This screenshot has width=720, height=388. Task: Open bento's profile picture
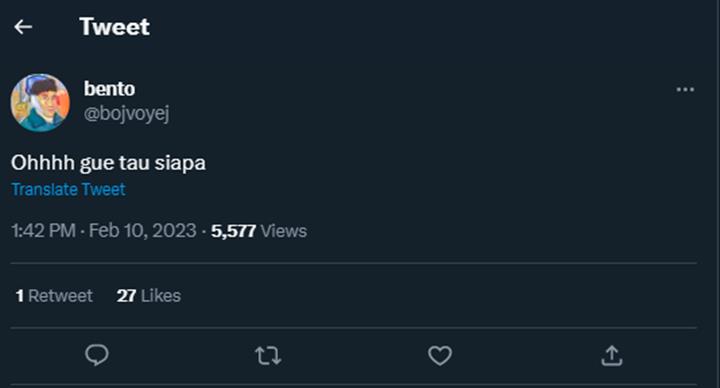tap(40, 103)
